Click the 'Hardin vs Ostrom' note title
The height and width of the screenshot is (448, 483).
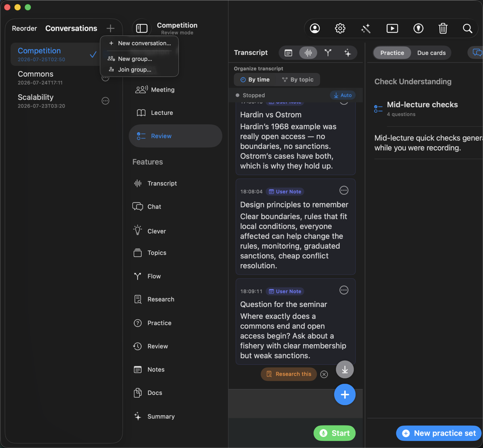(x=271, y=115)
